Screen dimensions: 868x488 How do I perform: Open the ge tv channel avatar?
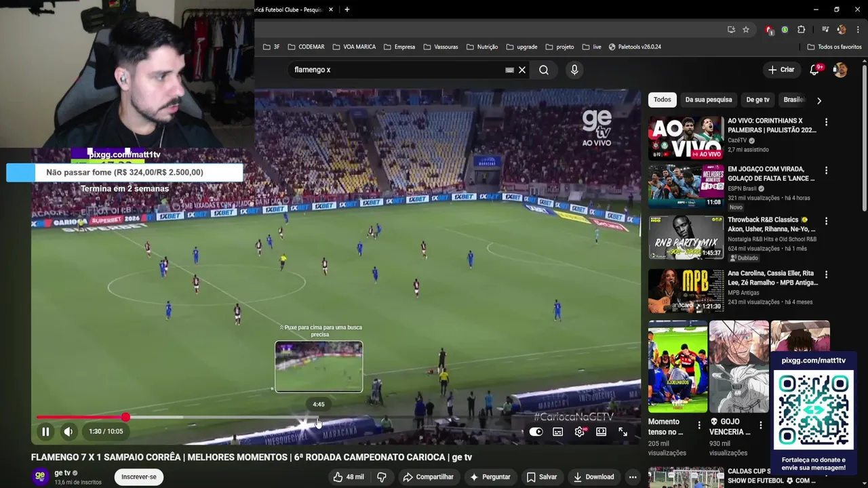point(40,476)
